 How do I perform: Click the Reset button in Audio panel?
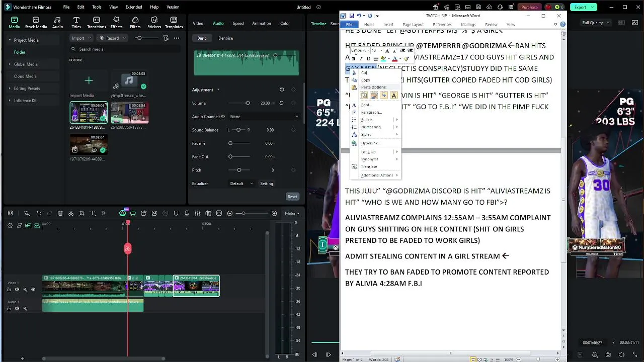[x=292, y=197]
